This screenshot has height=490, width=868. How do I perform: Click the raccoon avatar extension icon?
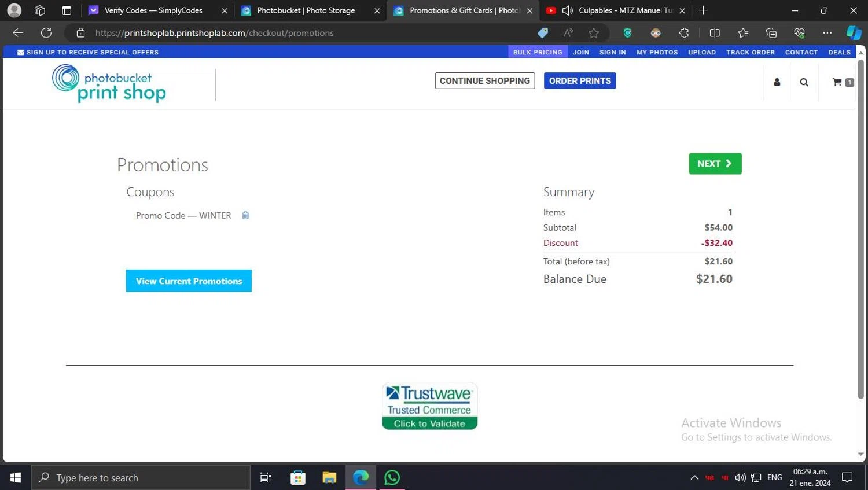tap(656, 33)
